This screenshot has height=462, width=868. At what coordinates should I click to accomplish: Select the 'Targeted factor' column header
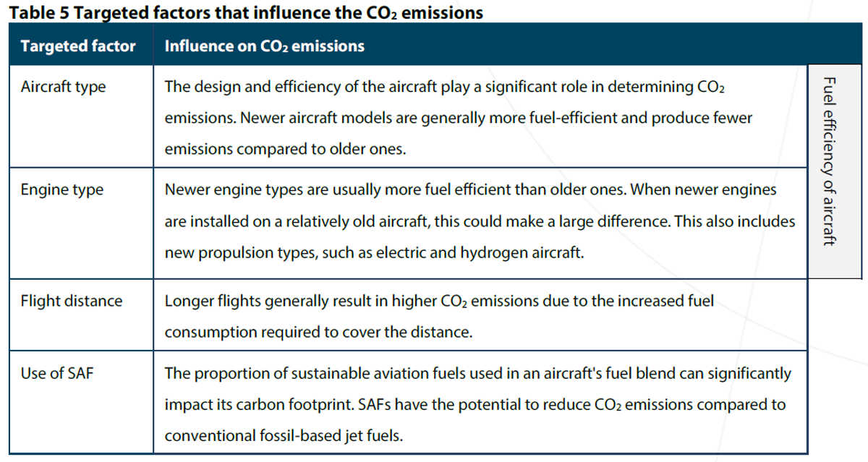[78, 46]
